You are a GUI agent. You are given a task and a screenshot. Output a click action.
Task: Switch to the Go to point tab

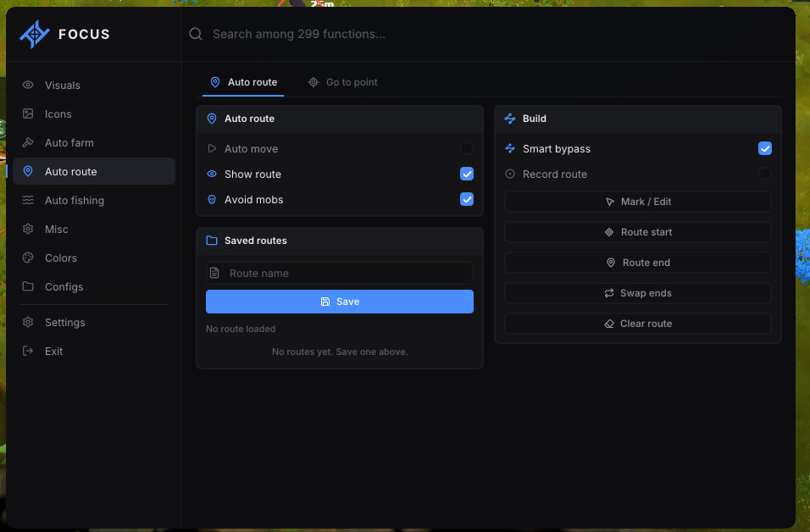coord(343,82)
